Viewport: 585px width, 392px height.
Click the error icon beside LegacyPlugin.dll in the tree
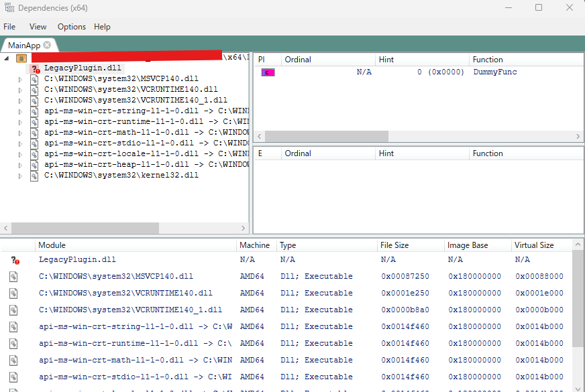point(34,67)
